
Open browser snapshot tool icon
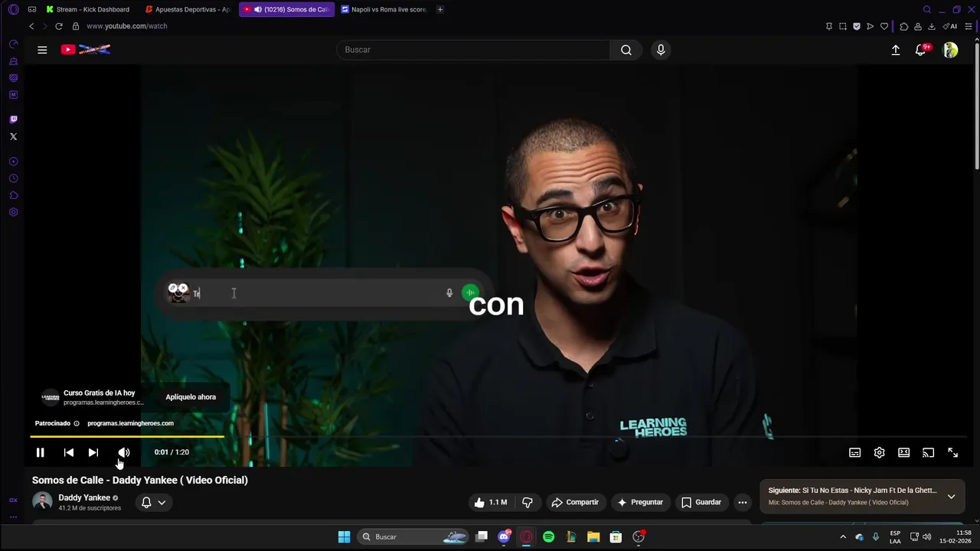coord(843,26)
